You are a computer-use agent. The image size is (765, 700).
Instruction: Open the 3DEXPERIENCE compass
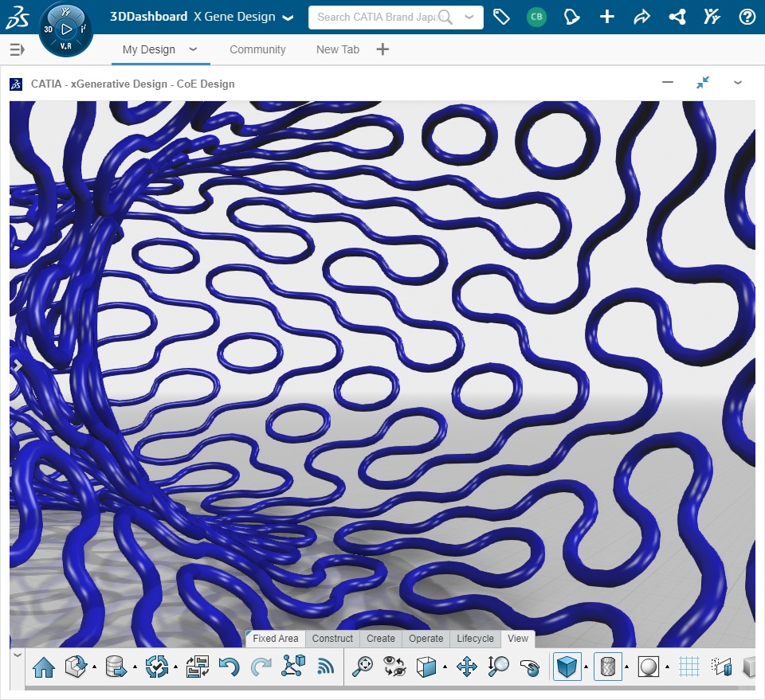pos(66,29)
